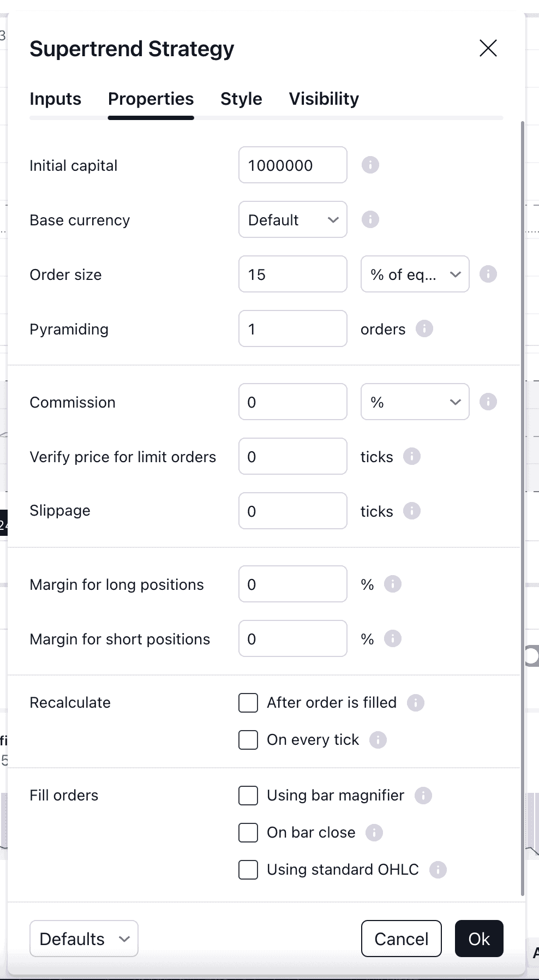The image size is (539, 980).
Task: Click the Cancel button
Action: point(402,939)
